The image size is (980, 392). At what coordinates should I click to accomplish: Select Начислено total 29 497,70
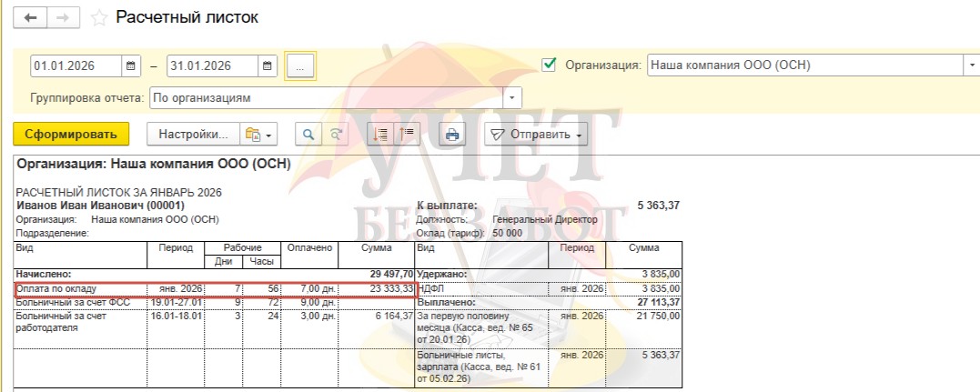point(390,274)
